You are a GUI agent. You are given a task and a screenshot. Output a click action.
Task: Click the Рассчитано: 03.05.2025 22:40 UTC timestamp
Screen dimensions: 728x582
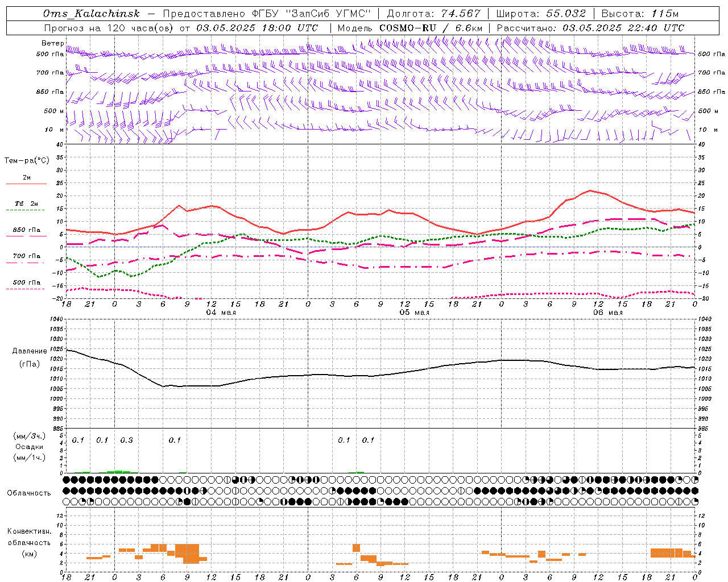click(590, 28)
